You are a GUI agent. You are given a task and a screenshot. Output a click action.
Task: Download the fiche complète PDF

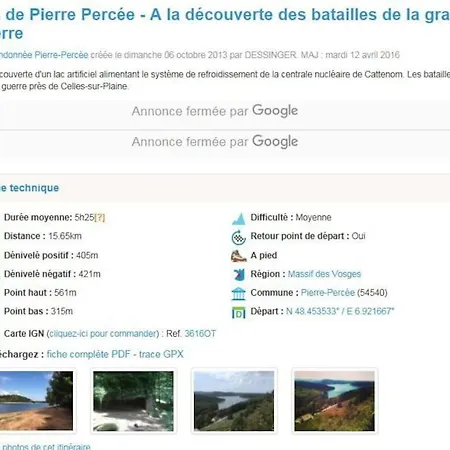click(88, 354)
